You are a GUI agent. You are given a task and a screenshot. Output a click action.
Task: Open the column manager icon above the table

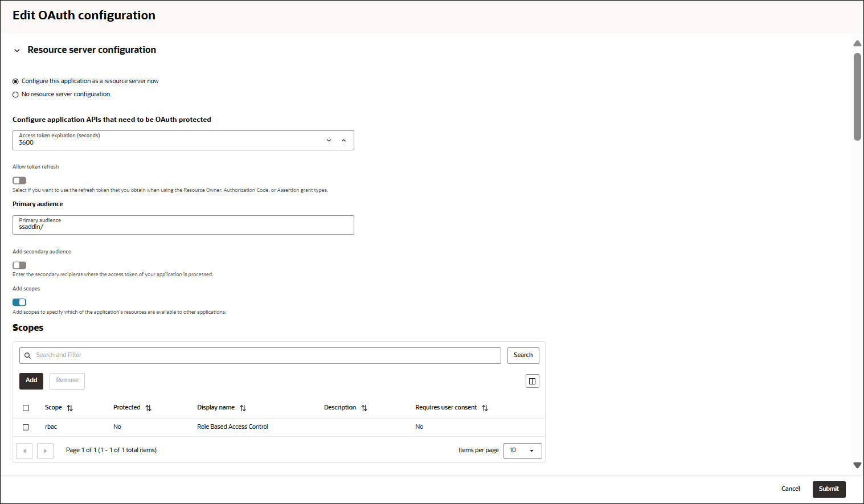tap(532, 380)
